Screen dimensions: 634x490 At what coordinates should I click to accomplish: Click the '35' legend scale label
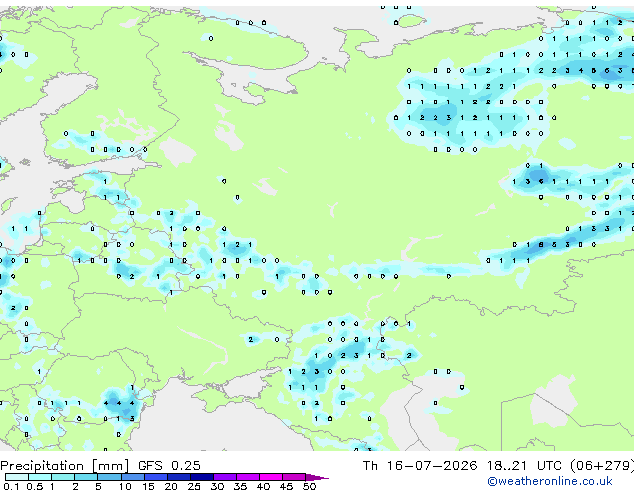click(240, 486)
